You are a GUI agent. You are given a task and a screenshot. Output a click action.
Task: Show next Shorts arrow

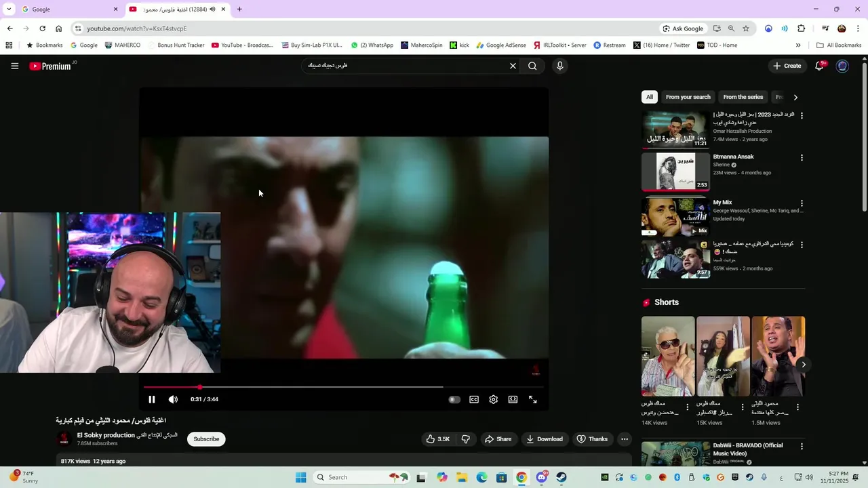pyautogui.click(x=804, y=365)
